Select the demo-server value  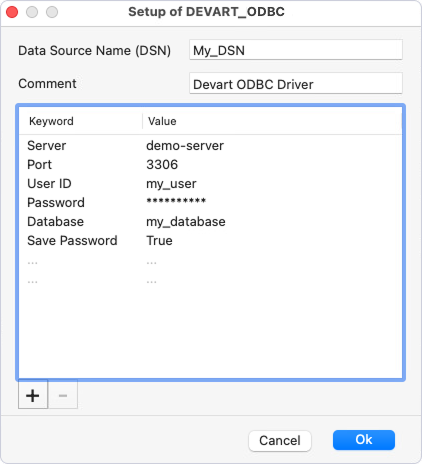(185, 146)
